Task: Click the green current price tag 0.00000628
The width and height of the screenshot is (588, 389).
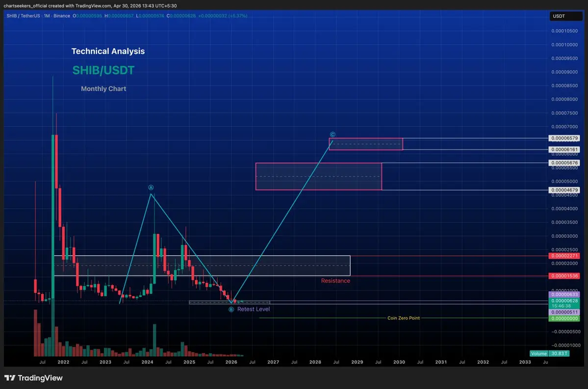Action: coord(564,300)
